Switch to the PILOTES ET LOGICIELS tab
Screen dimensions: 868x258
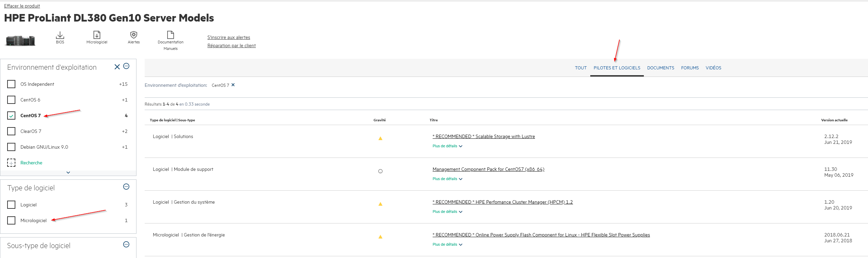(617, 68)
